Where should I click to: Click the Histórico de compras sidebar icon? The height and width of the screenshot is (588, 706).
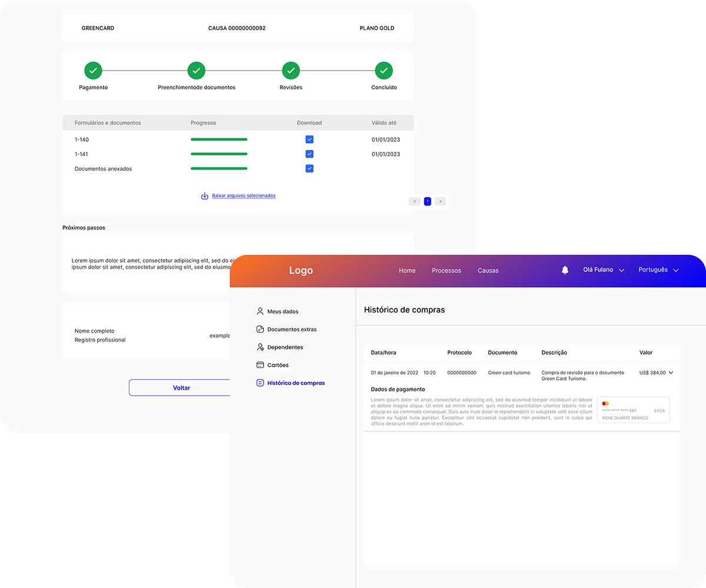[x=260, y=383]
